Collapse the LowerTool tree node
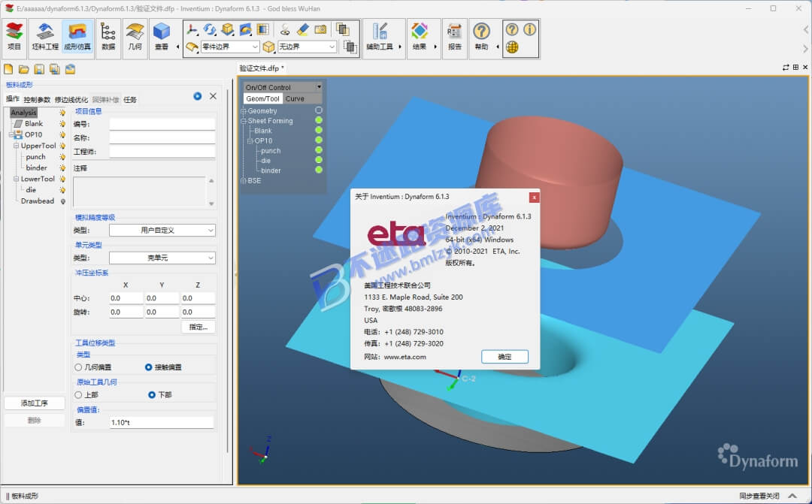 click(x=16, y=179)
